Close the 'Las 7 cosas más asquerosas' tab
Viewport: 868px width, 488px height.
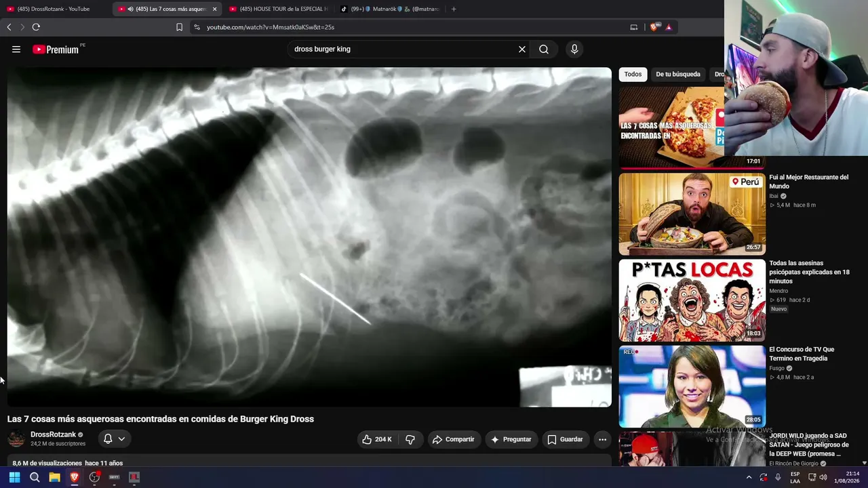tap(214, 9)
